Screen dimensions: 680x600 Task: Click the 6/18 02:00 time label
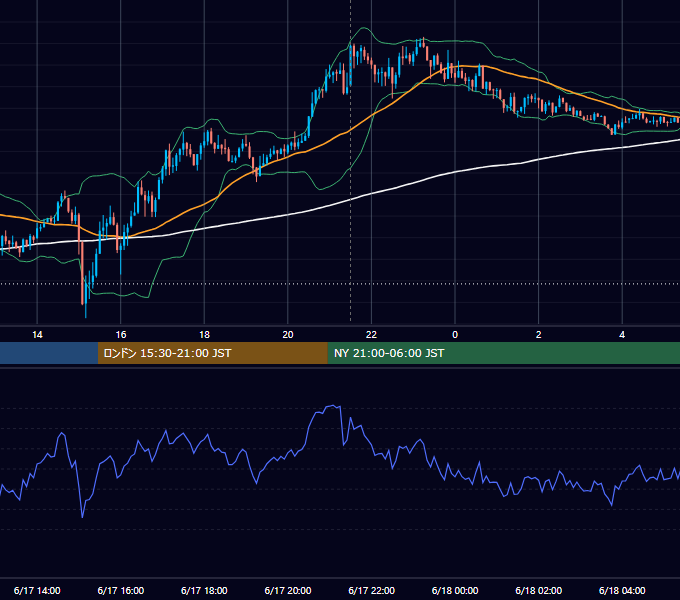pos(539,590)
